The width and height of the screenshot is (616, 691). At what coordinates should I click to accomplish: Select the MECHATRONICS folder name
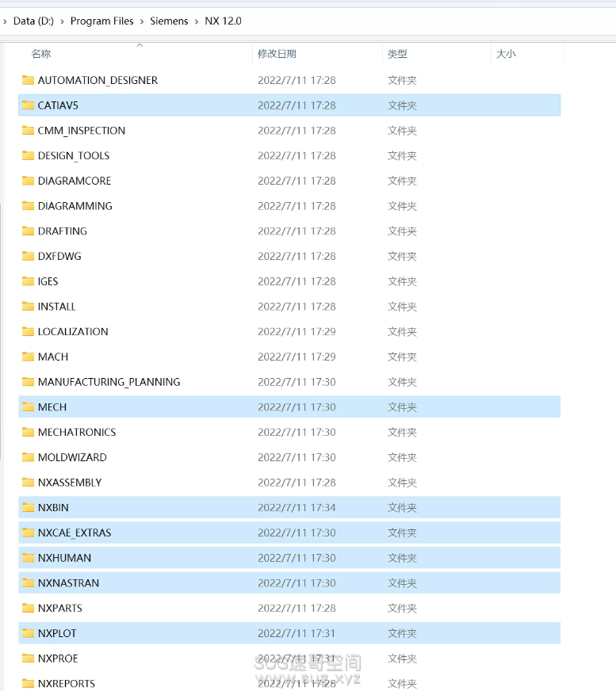(x=77, y=432)
